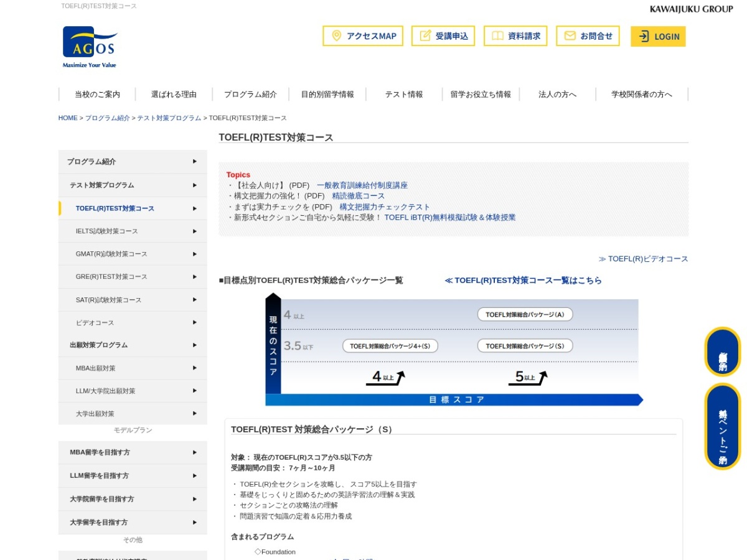747x560 pixels.
Task: Open the 構文把握力チェックテスト link
Action: point(385,207)
